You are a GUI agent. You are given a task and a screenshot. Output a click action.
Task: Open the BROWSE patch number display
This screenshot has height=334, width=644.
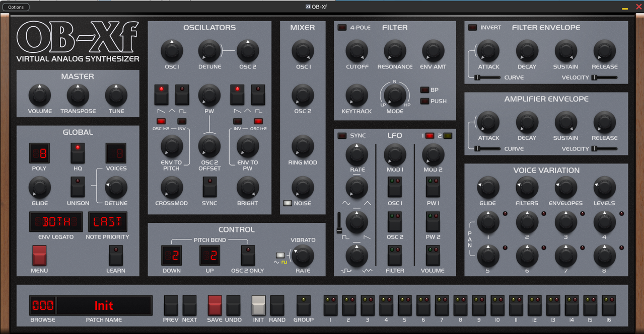[x=43, y=305]
